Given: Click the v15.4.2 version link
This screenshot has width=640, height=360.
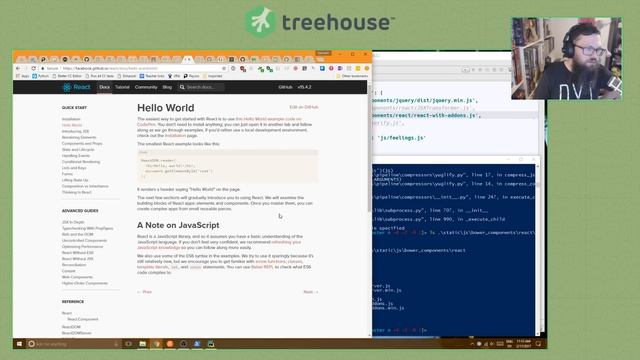Looking at the screenshot, I should click(x=304, y=87).
